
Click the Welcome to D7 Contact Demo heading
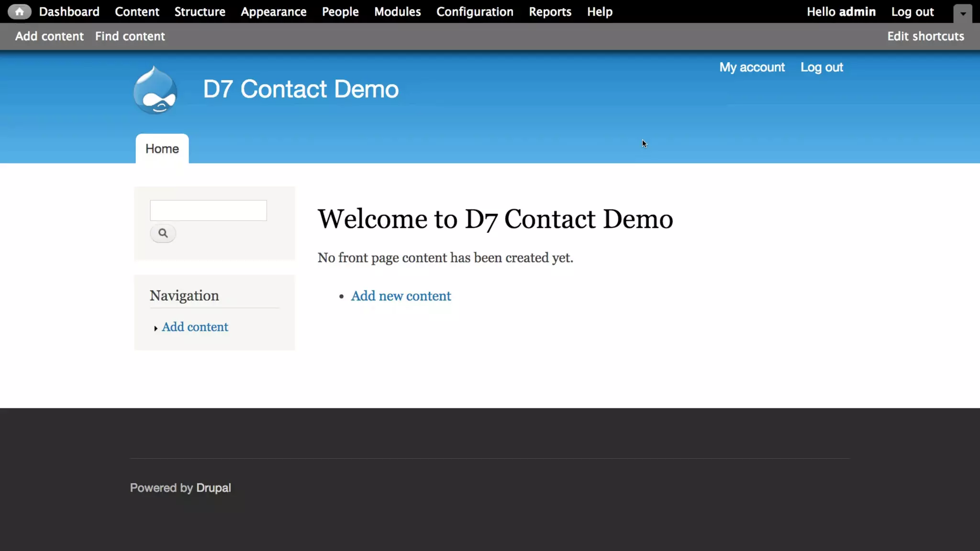point(495,220)
